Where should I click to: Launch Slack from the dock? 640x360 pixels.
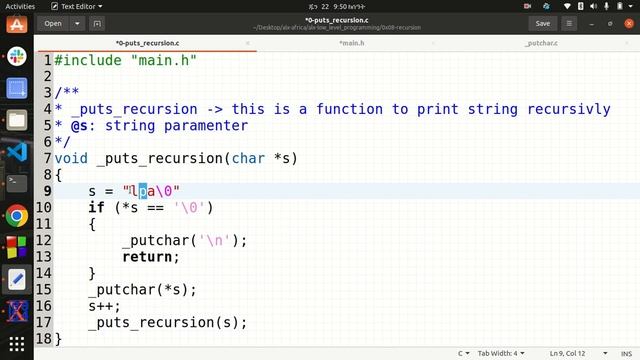click(x=17, y=56)
